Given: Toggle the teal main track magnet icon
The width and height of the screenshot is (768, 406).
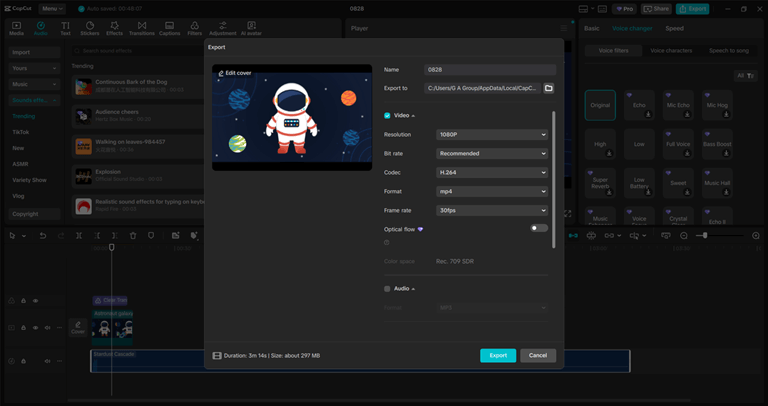Looking at the screenshot, I should tap(573, 236).
